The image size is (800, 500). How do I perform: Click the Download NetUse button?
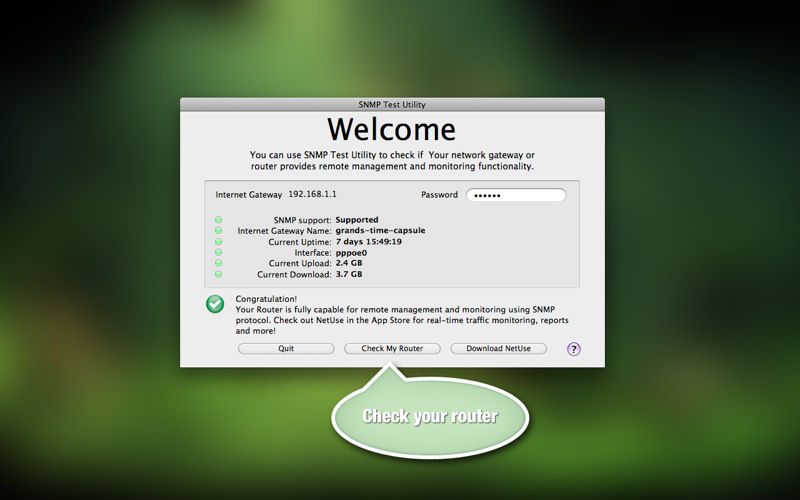click(x=498, y=348)
